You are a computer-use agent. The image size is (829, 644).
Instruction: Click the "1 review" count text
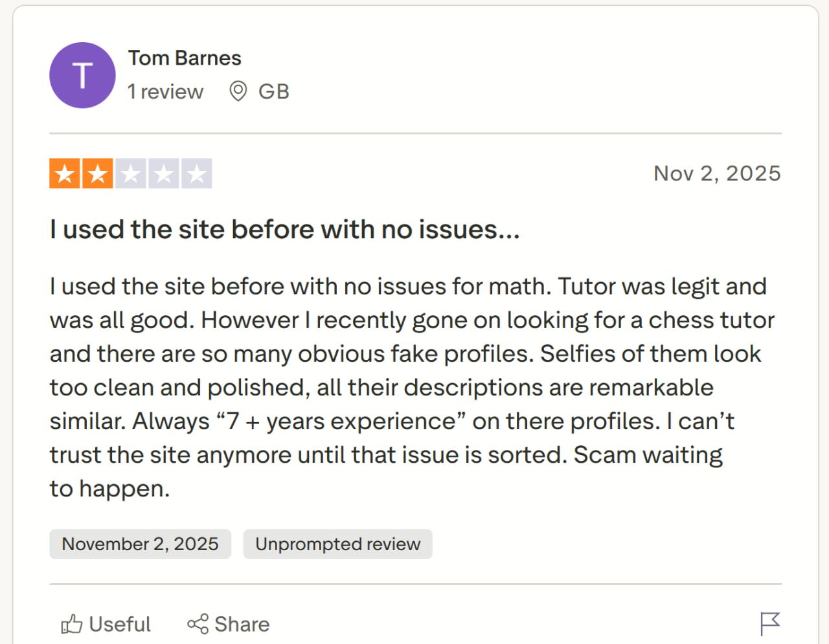(165, 92)
